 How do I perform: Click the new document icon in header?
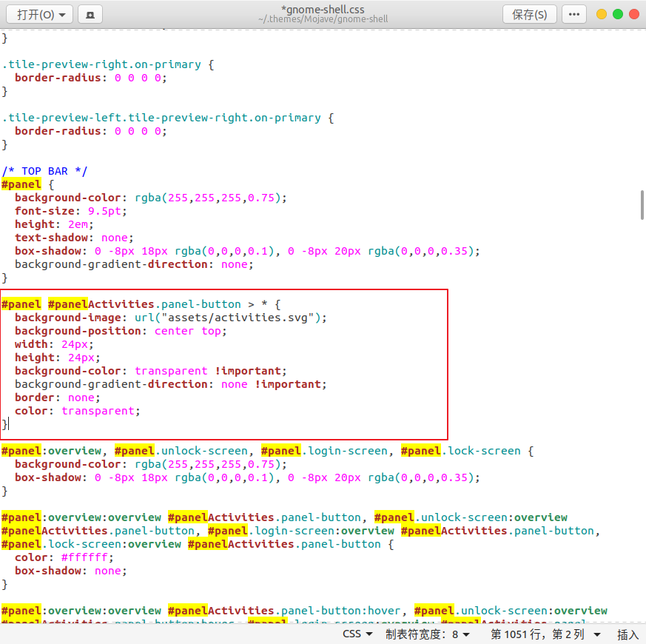click(90, 14)
